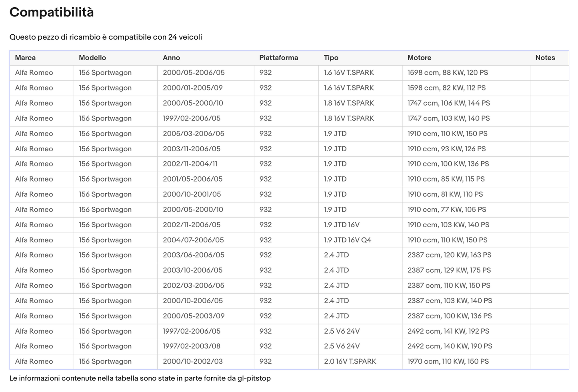The height and width of the screenshot is (392, 578).
Task: Select the 2000/01-2005/09 year cell
Action: pos(192,88)
